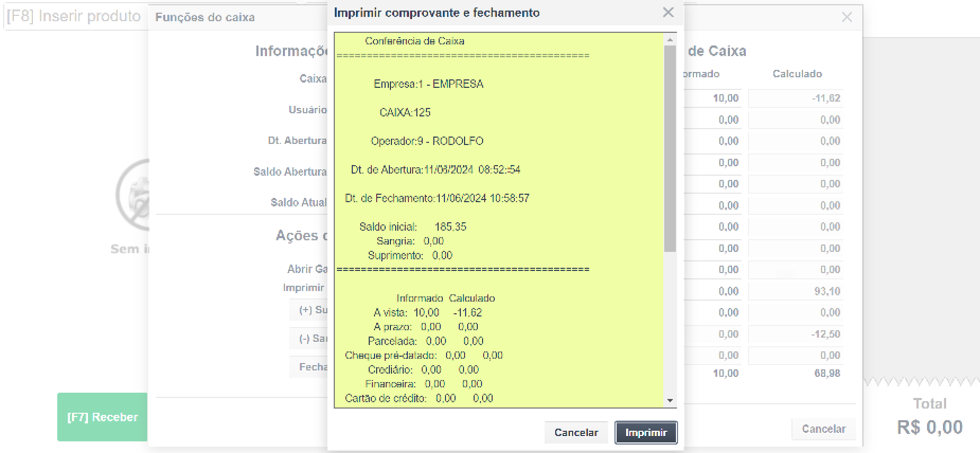Click Cancelar in the print receipt dialog
This screenshot has height=453, width=980.
[x=576, y=432]
